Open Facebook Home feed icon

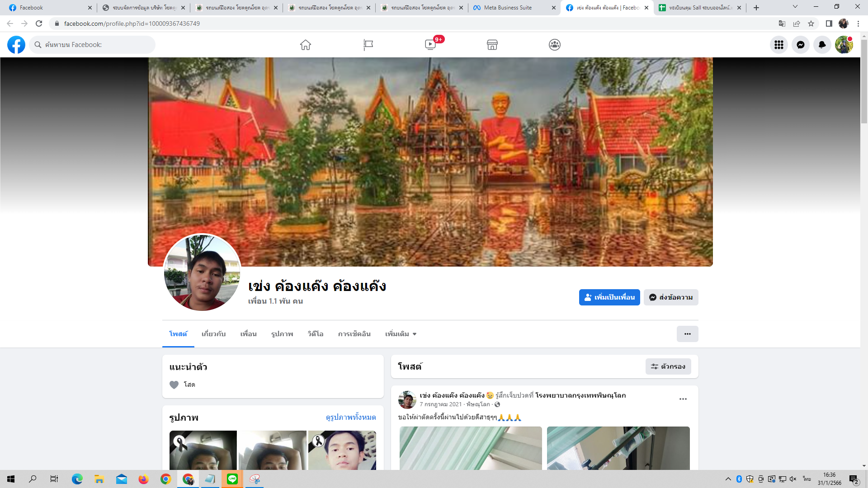pyautogui.click(x=306, y=45)
